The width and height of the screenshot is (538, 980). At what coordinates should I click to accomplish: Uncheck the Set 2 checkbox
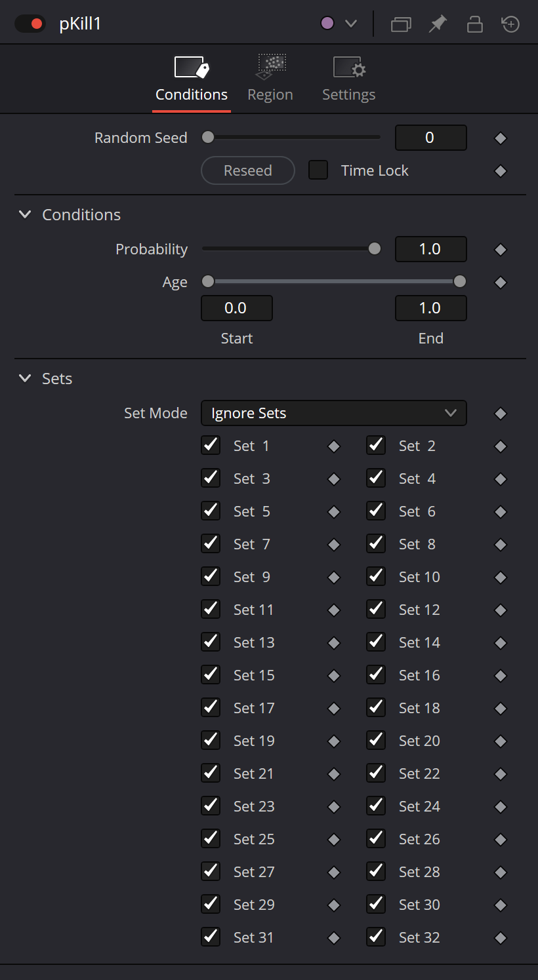[x=376, y=446]
